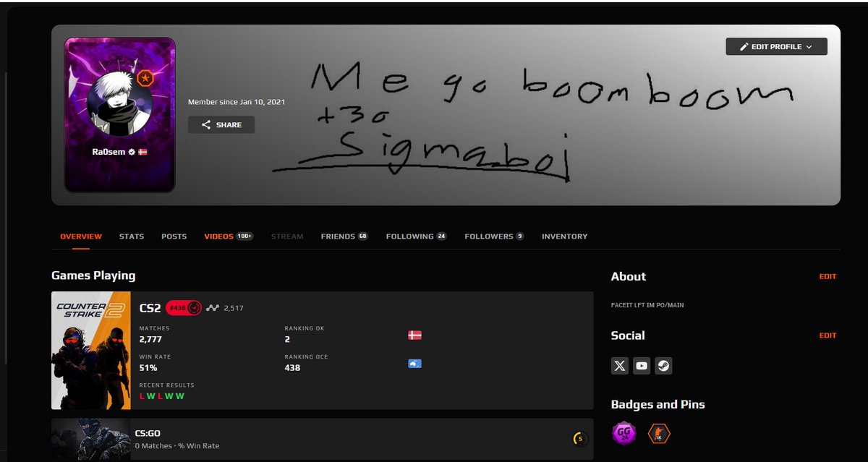Click the CS:GO game thumbnail
Screen dimensions: 868x462
tap(91, 438)
